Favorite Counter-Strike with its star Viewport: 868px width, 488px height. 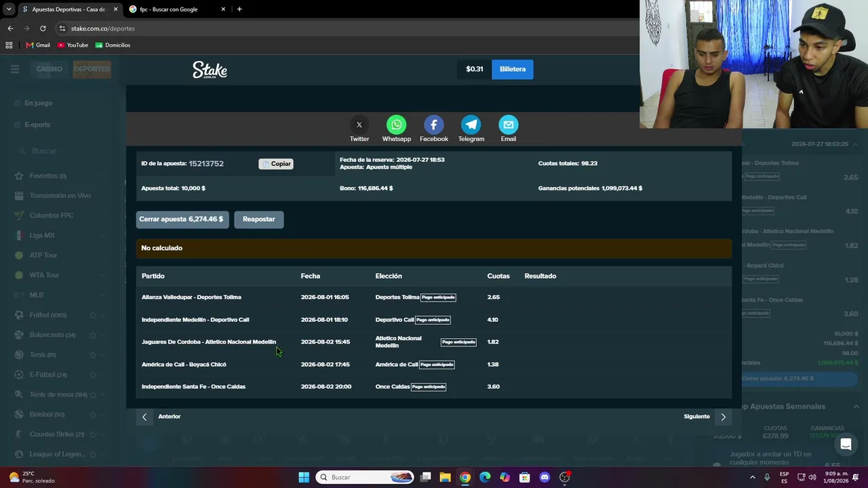93,434
